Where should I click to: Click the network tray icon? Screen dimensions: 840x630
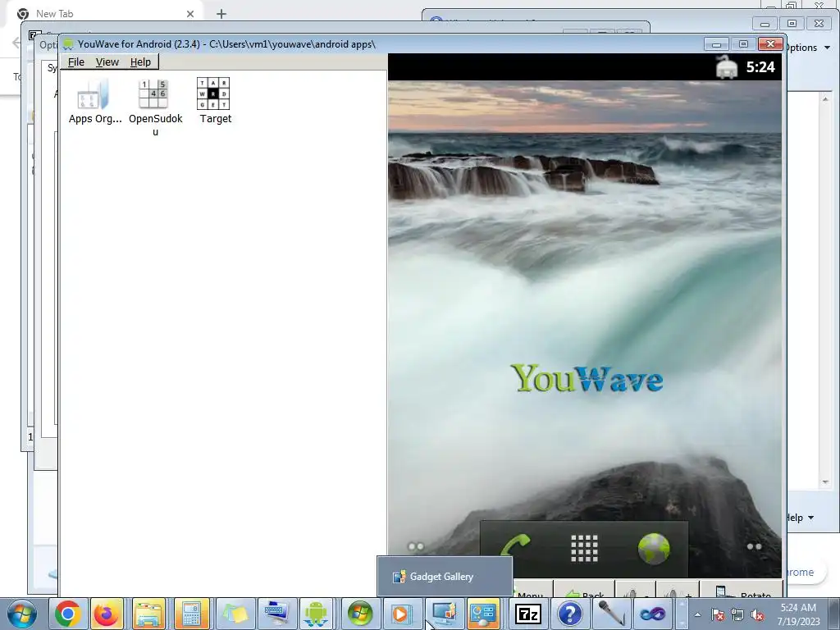click(x=737, y=614)
